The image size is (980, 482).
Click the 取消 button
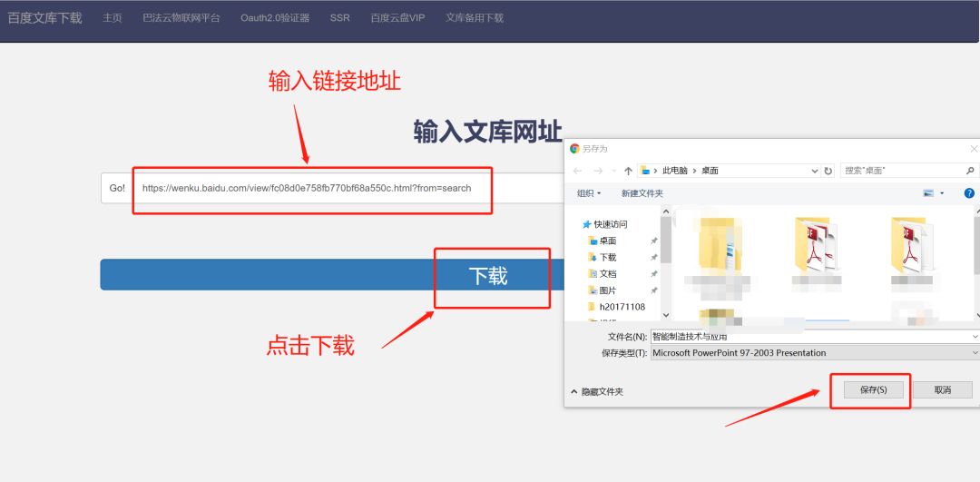(x=942, y=389)
